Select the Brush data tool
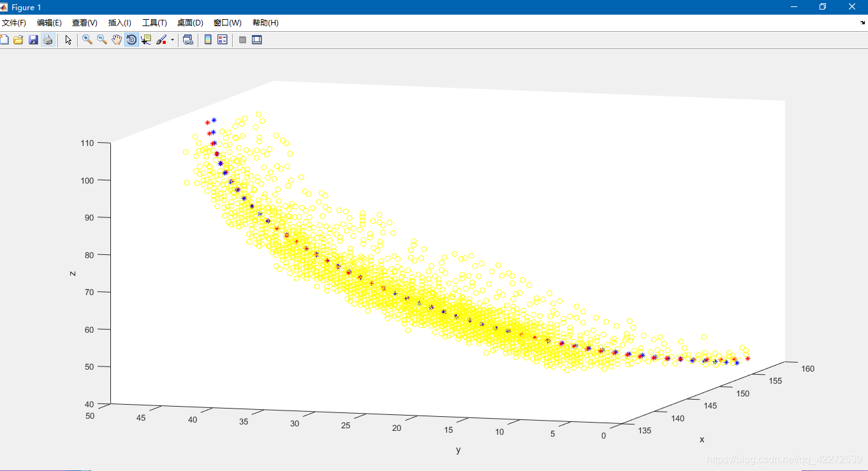The height and width of the screenshot is (471, 868). click(161, 40)
